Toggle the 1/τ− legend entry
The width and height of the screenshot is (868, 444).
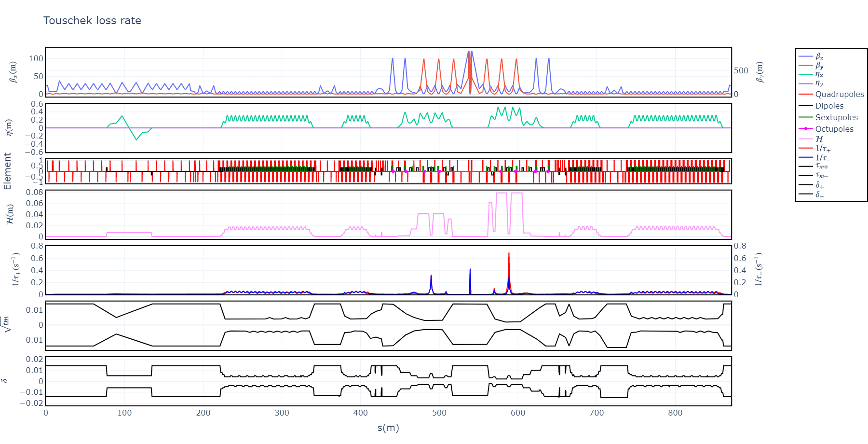pos(823,157)
